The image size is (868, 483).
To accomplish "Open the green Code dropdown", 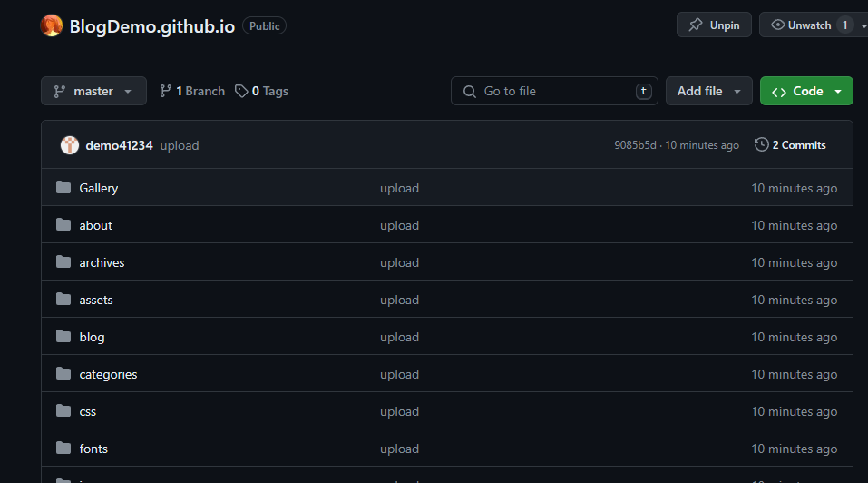I will [x=806, y=91].
